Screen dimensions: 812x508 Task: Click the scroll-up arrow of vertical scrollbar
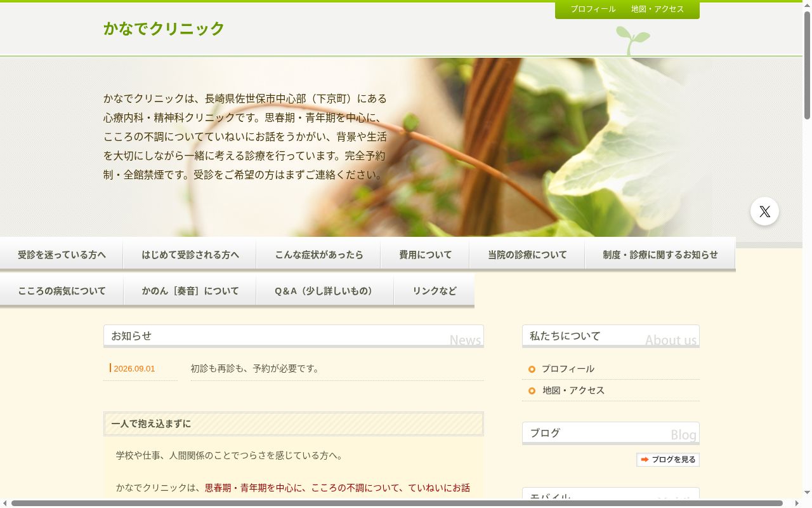click(x=807, y=5)
